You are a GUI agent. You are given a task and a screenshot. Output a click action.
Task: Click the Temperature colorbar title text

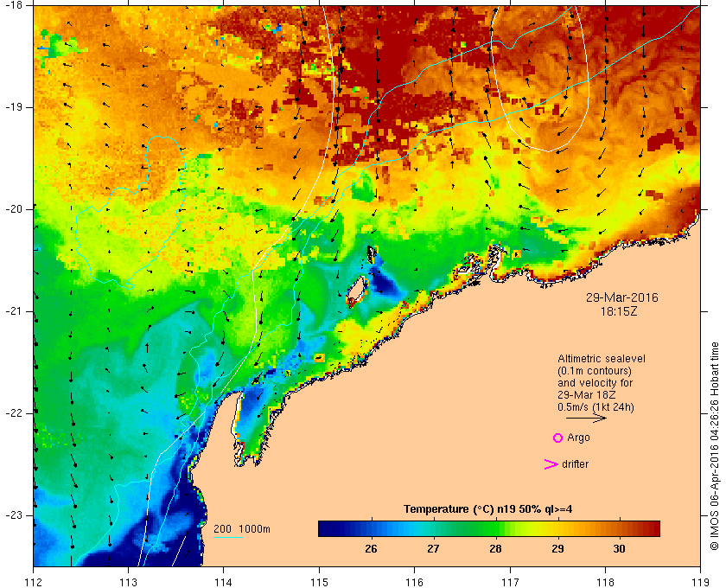(487, 509)
